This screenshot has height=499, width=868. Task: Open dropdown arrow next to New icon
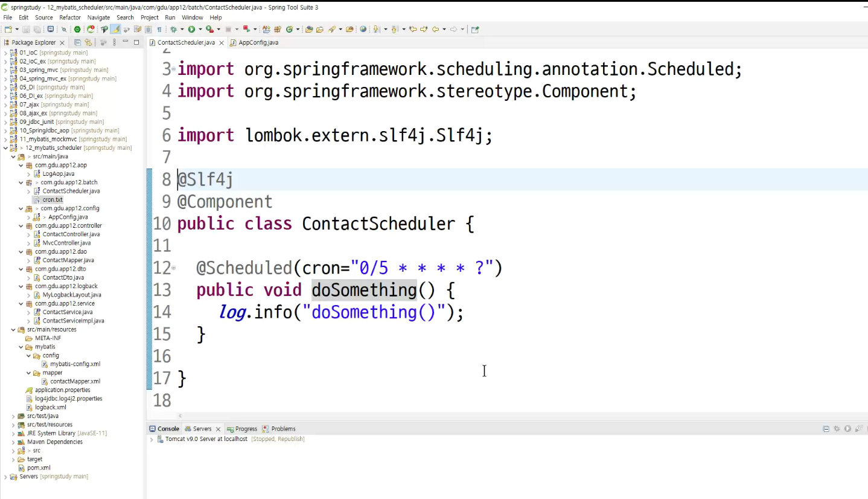click(x=17, y=29)
